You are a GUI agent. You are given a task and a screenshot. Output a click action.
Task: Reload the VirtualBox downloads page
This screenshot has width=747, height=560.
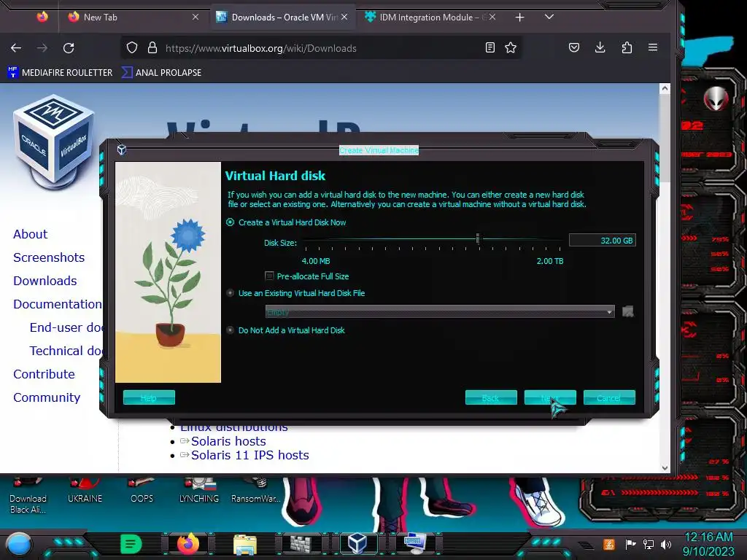[x=69, y=48]
